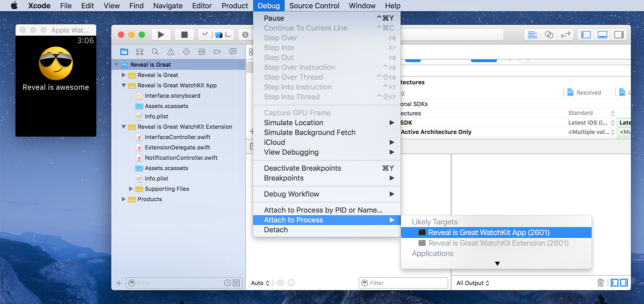Image resolution: width=644 pixels, height=304 pixels.
Task: Choose Pause from Debug menu
Action: tap(327, 18)
